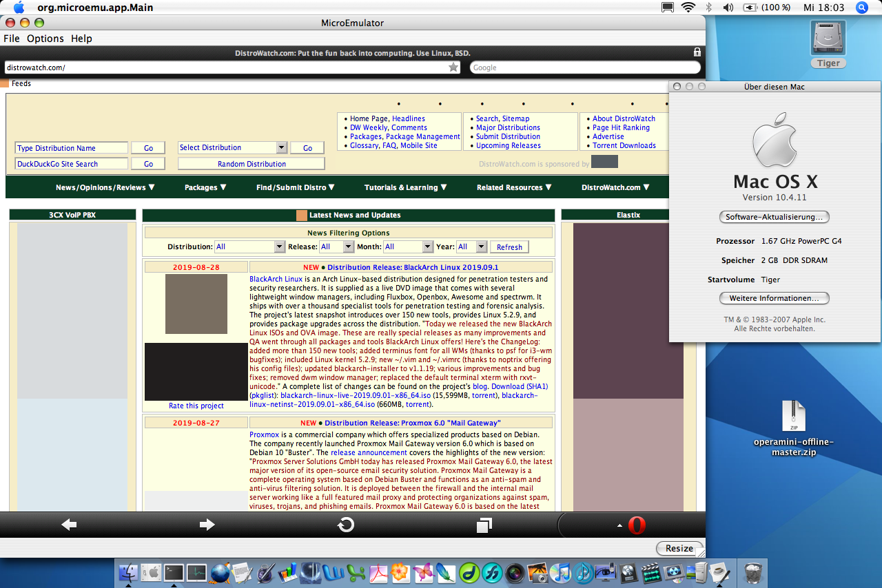Go forward with the right arrow

click(x=207, y=525)
